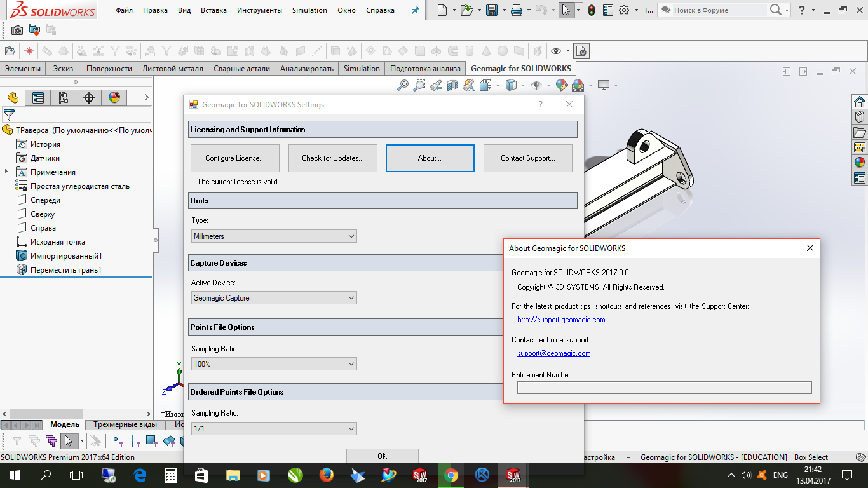
Task: Click the Zoom to Fit icon
Action: point(403,85)
